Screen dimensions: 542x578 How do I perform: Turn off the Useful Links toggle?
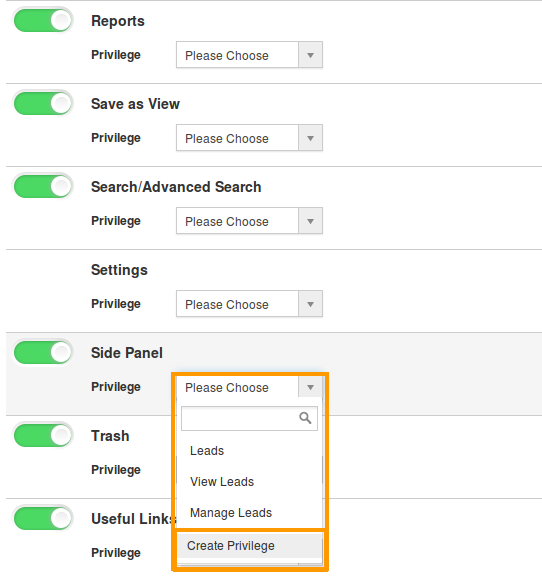[x=43, y=518]
